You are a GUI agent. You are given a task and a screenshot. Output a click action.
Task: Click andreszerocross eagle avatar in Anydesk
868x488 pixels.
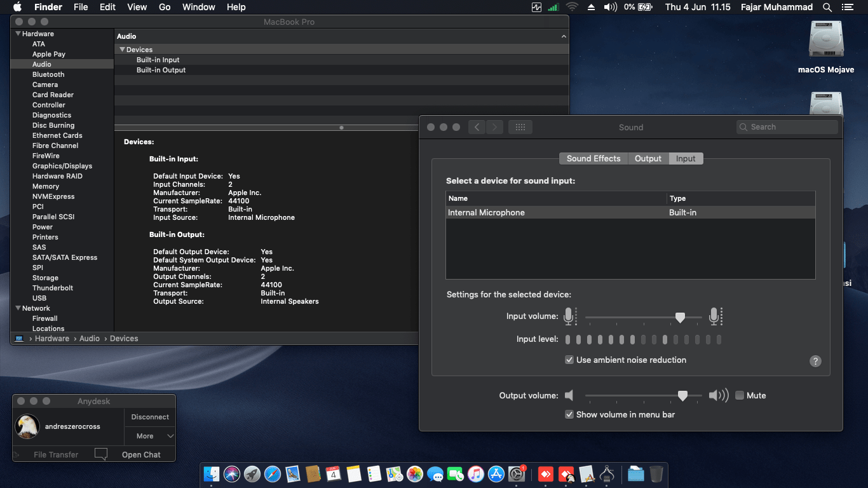27,426
